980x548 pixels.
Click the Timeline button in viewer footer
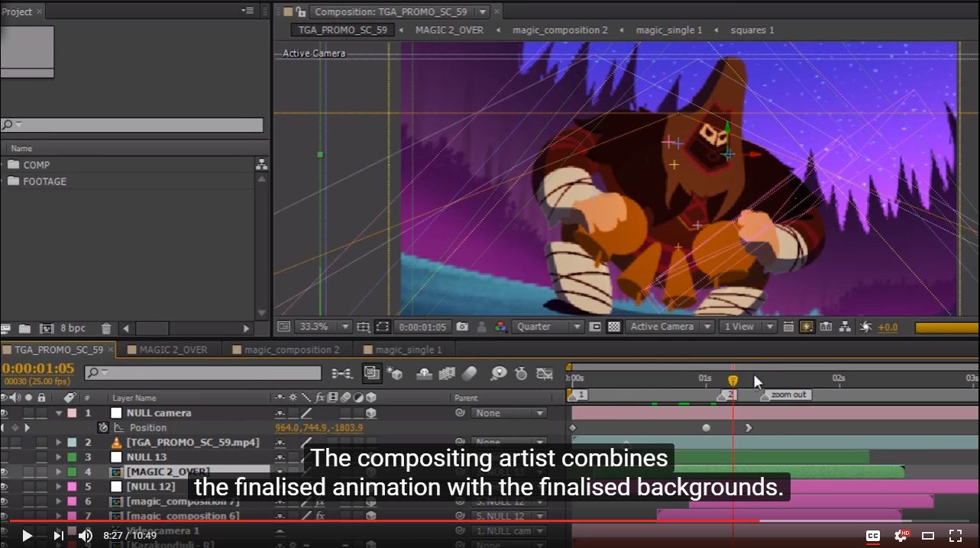(x=826, y=327)
